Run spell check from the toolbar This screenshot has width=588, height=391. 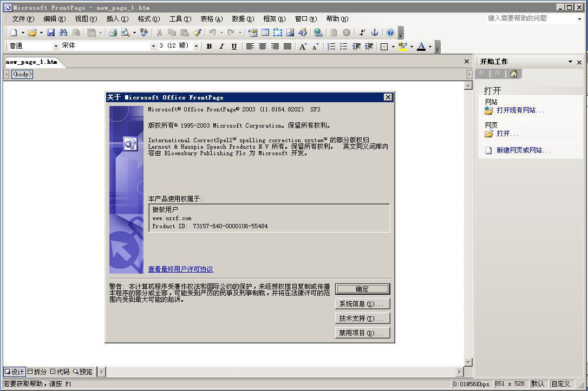144,32
